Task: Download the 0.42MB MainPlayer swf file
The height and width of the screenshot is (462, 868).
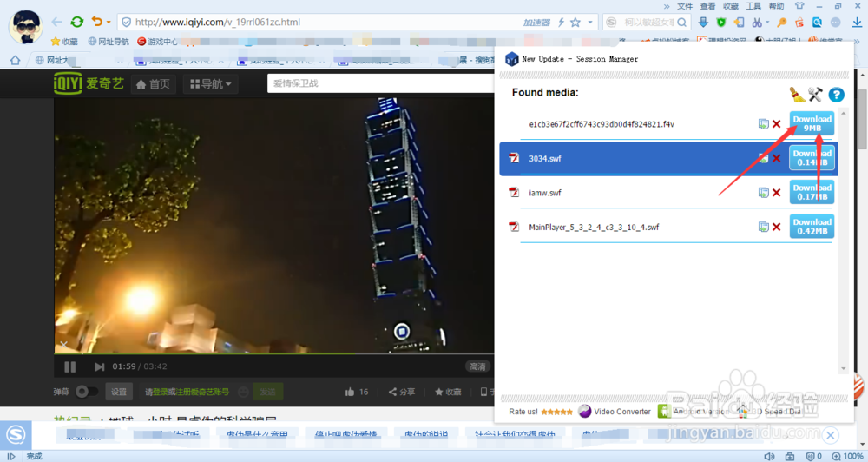Action: [812, 226]
